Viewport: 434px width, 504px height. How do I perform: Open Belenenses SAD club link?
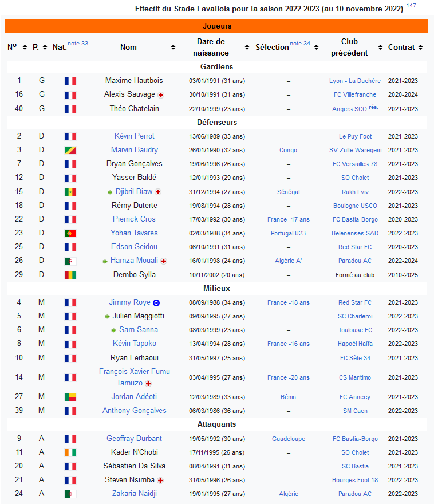[x=355, y=233]
